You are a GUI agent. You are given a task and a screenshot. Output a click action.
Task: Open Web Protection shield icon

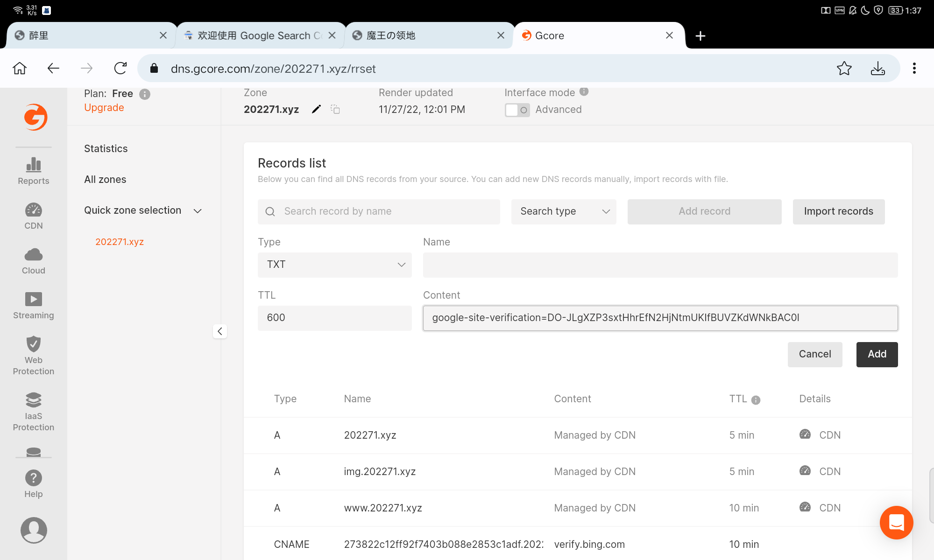(x=34, y=344)
